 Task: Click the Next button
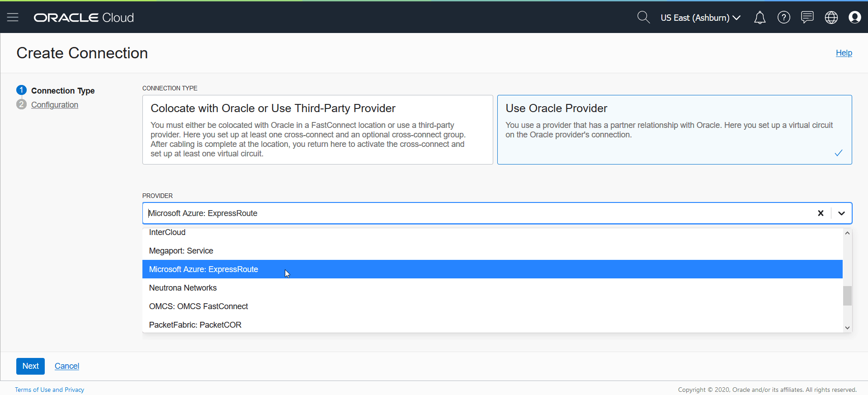30,366
